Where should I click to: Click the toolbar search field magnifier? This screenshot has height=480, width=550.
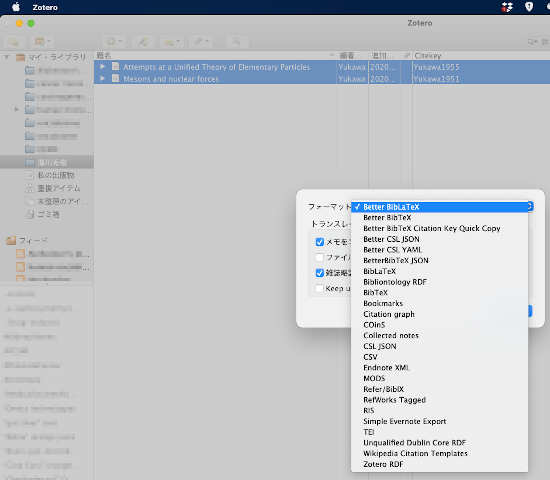[532, 42]
